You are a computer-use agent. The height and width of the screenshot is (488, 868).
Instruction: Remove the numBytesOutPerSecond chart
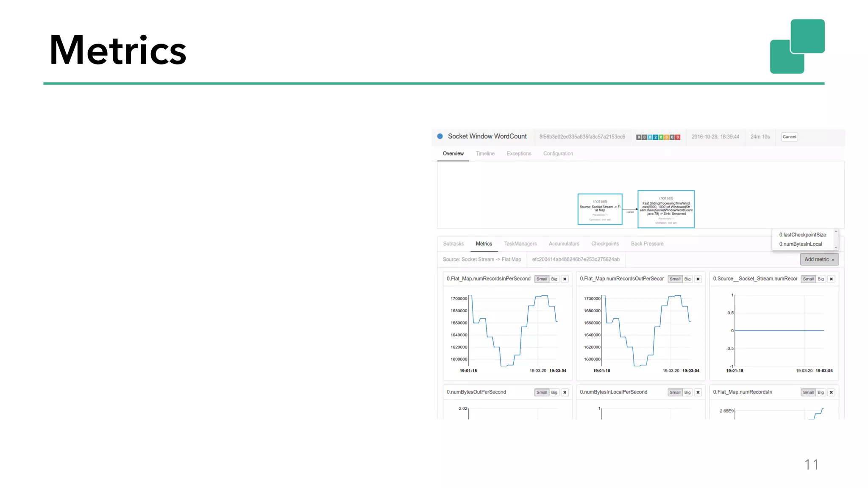tap(565, 393)
